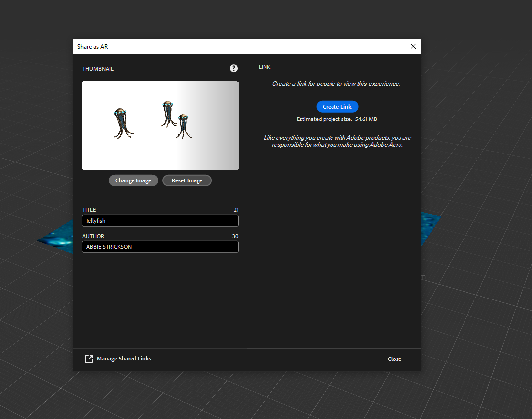Screen dimensions: 532x419
Task: Click the blue Create Link button
Action: tap(337, 107)
